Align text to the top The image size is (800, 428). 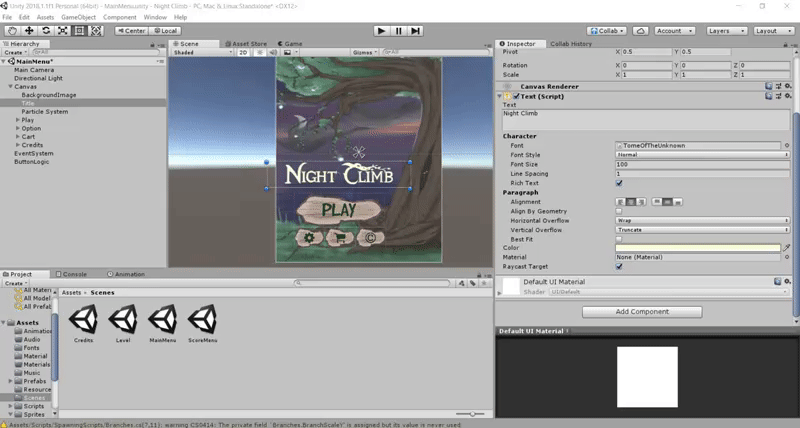[657, 202]
